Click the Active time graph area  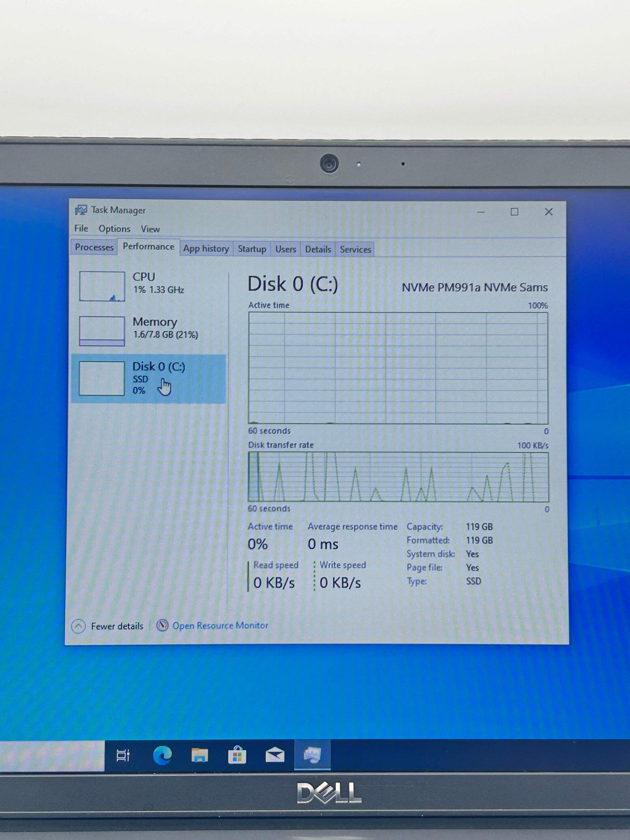click(x=398, y=368)
